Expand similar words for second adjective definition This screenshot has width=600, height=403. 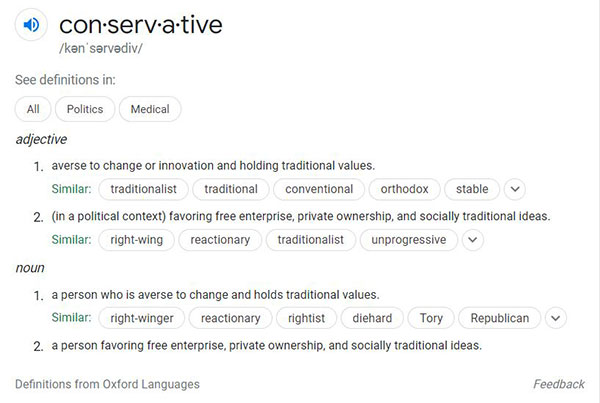point(473,240)
